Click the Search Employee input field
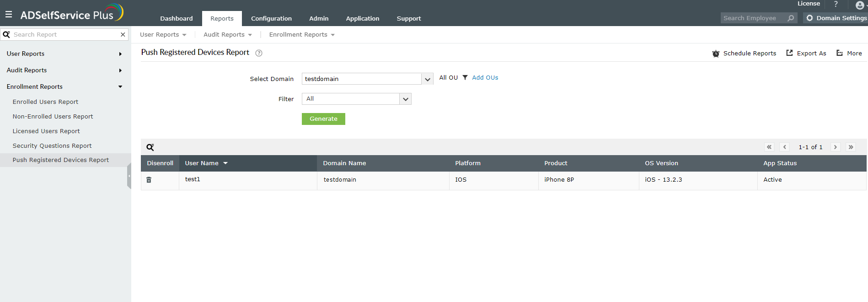 754,18
